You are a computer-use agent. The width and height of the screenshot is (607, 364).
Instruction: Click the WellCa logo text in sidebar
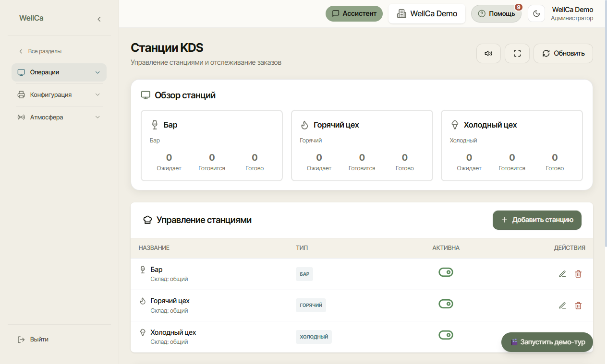(31, 18)
